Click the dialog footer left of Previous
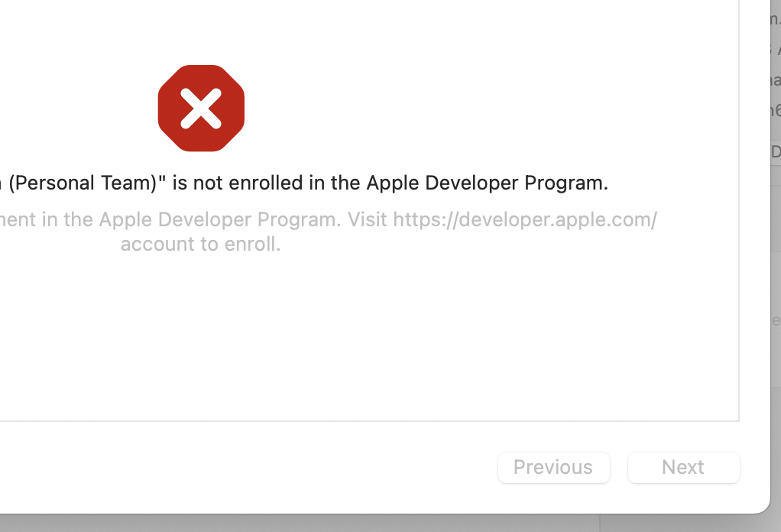 [249, 467]
